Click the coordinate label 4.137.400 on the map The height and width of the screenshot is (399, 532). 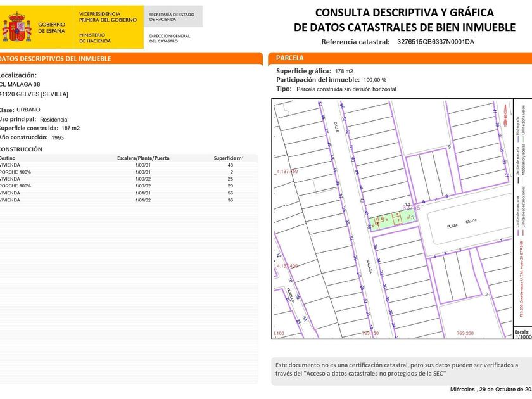pyautogui.click(x=287, y=266)
